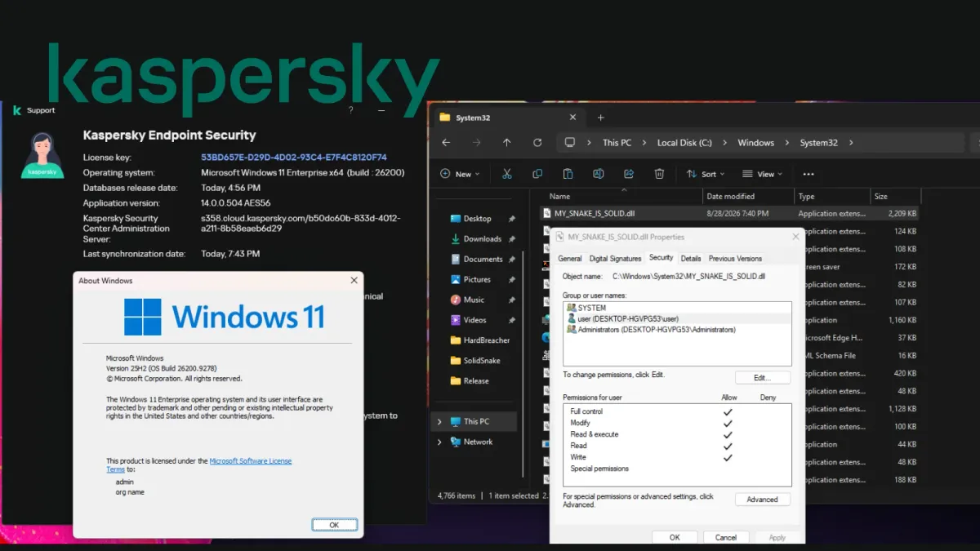Close the MY_SNAKE_IS_SOLID.dll Properties dialog
This screenshot has width=980, height=551.
[x=796, y=237]
